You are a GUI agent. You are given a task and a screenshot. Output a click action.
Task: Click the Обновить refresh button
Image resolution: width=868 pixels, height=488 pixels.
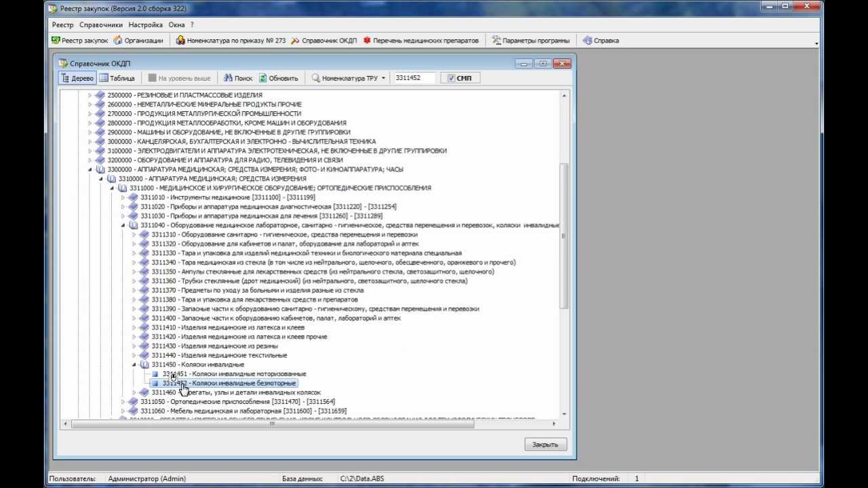[x=279, y=78]
